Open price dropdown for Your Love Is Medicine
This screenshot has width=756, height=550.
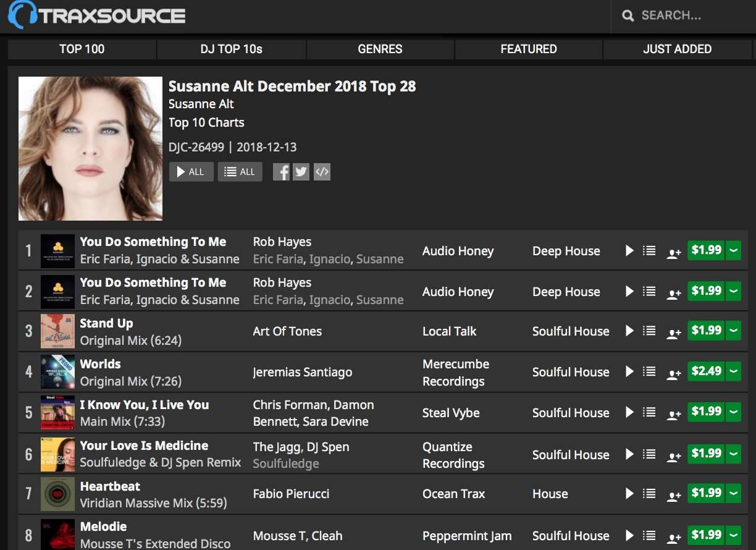733,454
